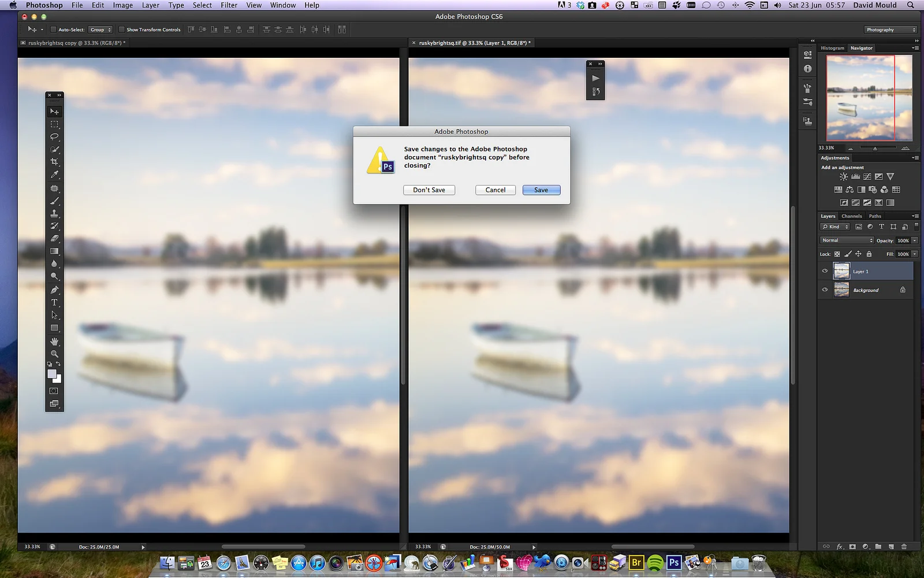This screenshot has height=578, width=924.
Task: Click the Play action button in floating panel
Action: click(595, 78)
